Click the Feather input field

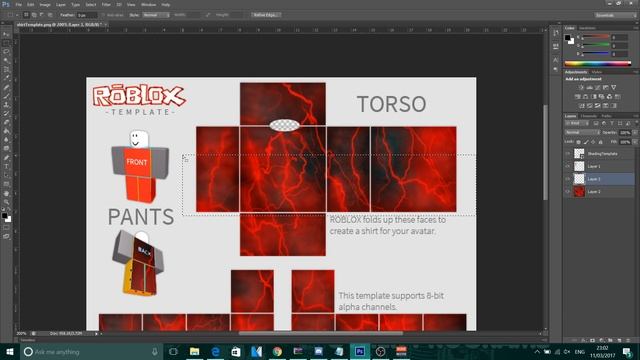tap(87, 15)
